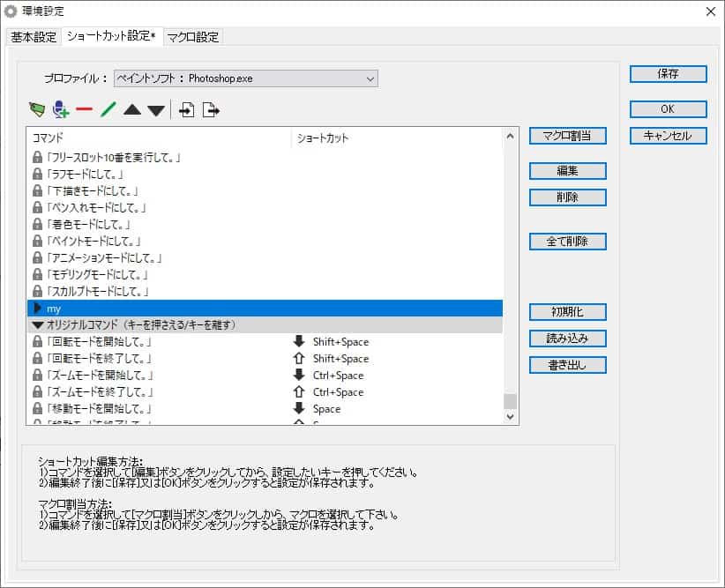Move command down with triangle icon

click(x=156, y=110)
